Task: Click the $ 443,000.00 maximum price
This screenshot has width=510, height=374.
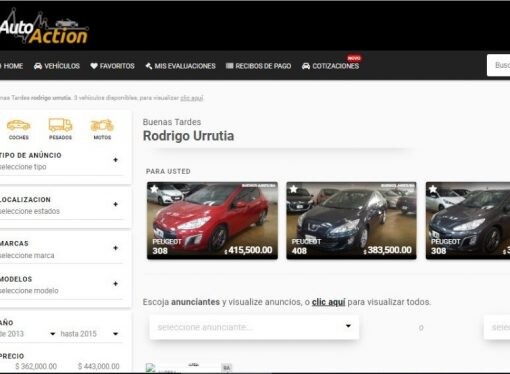Action: [99, 366]
